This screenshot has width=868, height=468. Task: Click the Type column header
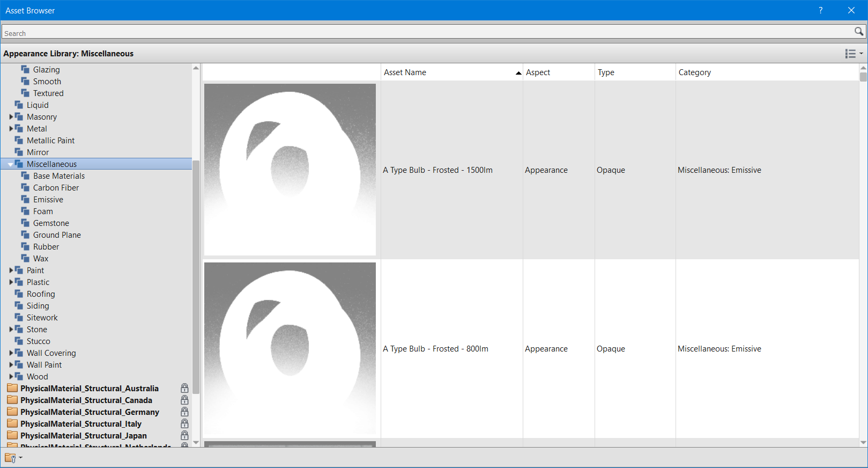pyautogui.click(x=606, y=72)
